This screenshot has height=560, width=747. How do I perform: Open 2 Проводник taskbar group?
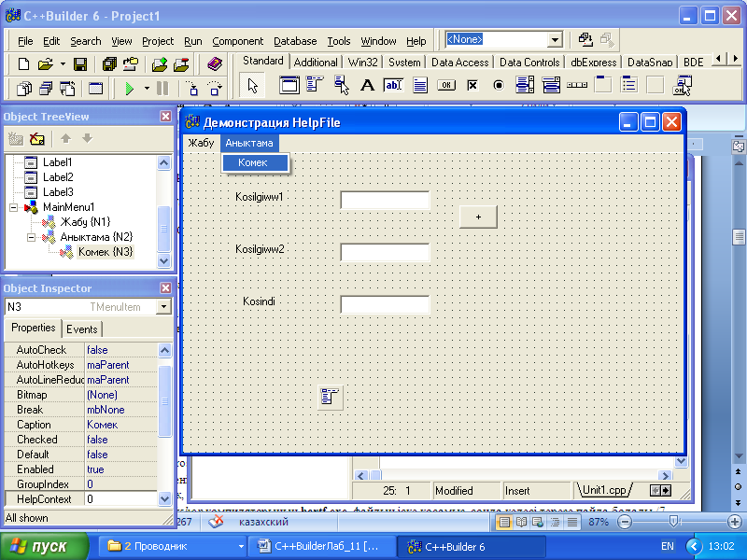coord(174,546)
